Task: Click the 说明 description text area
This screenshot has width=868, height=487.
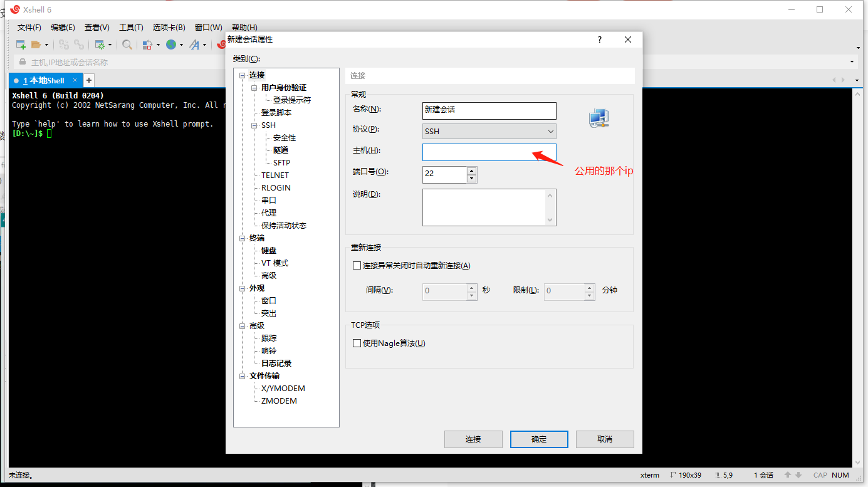Action: click(x=489, y=207)
